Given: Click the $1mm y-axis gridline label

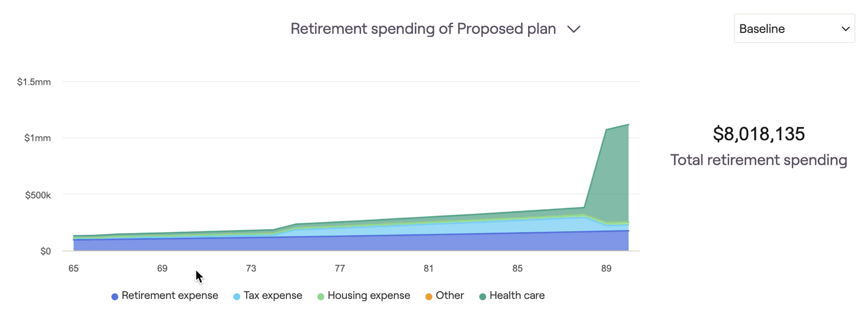Looking at the screenshot, I should point(37,138).
